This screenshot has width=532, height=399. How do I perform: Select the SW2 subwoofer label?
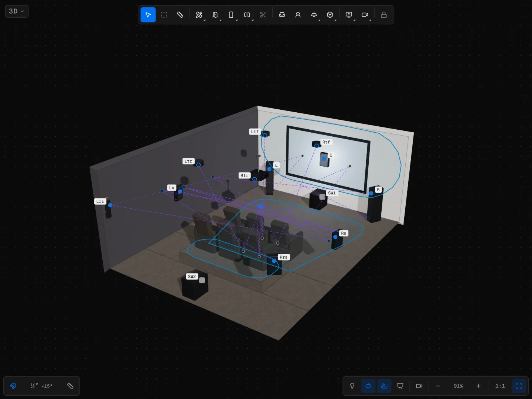pyautogui.click(x=192, y=277)
